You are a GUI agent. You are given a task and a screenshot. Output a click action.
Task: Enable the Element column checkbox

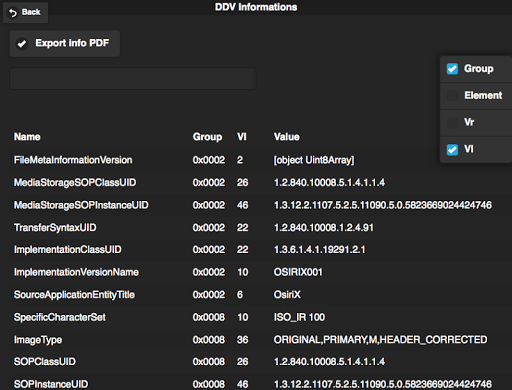pos(452,96)
